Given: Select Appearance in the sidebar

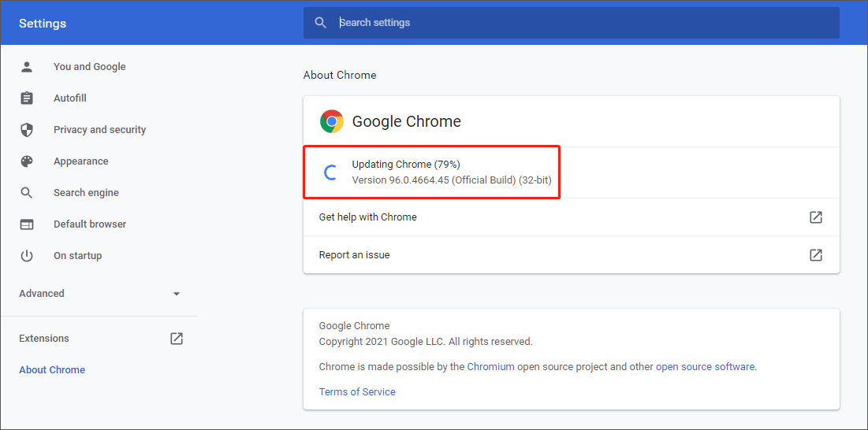Looking at the screenshot, I should click(x=81, y=161).
